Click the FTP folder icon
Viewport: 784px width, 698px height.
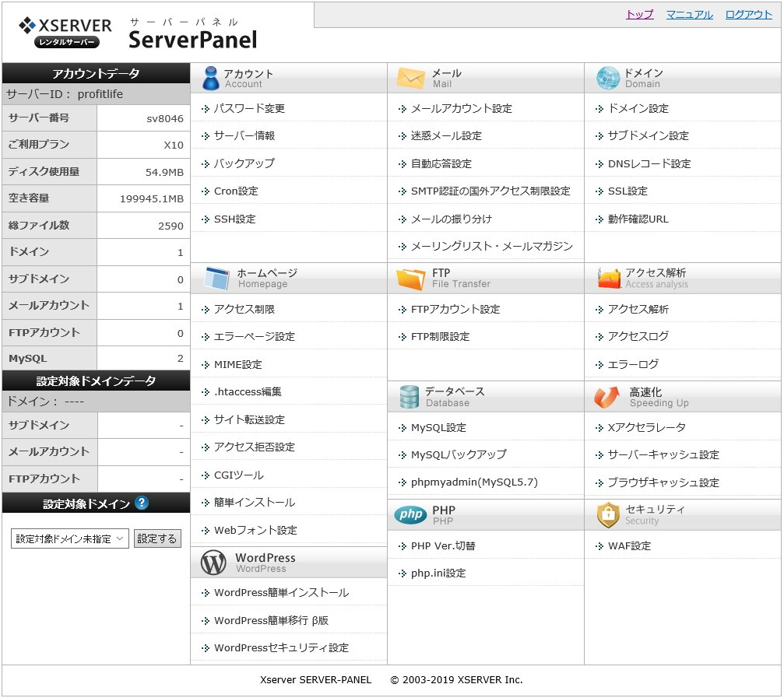click(410, 279)
